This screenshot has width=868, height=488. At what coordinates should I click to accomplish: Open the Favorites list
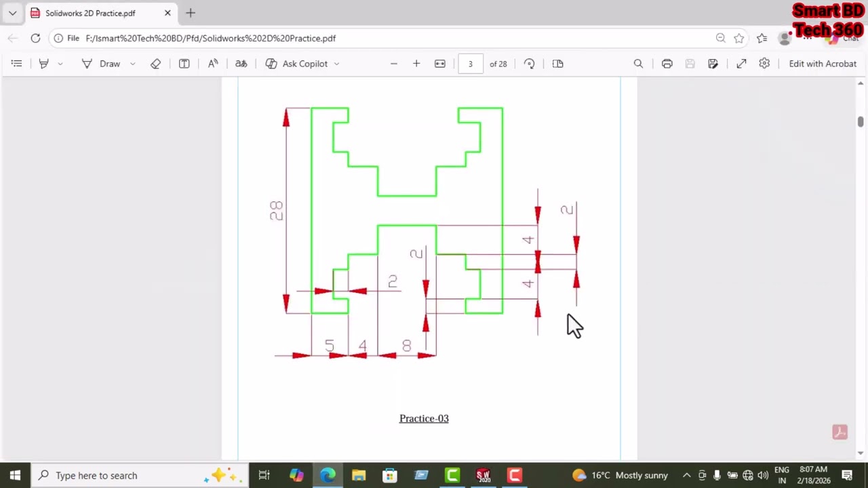click(762, 38)
